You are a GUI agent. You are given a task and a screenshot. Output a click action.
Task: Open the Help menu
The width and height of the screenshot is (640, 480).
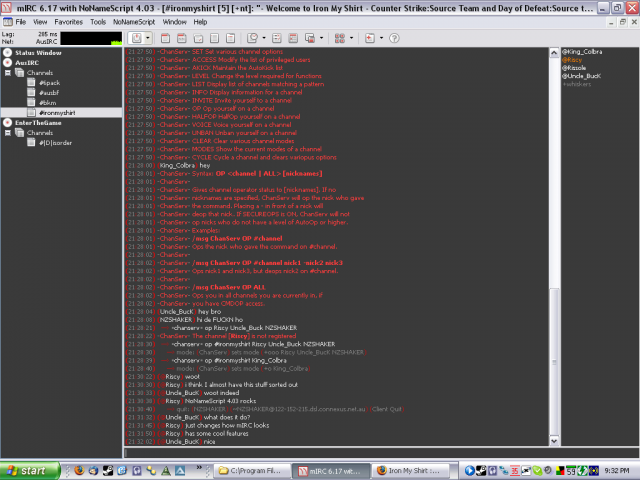(200, 22)
